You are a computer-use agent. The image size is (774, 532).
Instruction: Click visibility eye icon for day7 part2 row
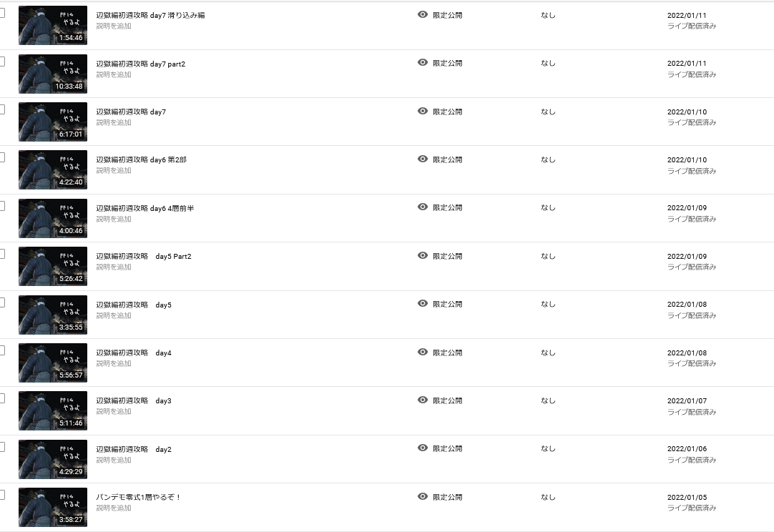(x=423, y=63)
